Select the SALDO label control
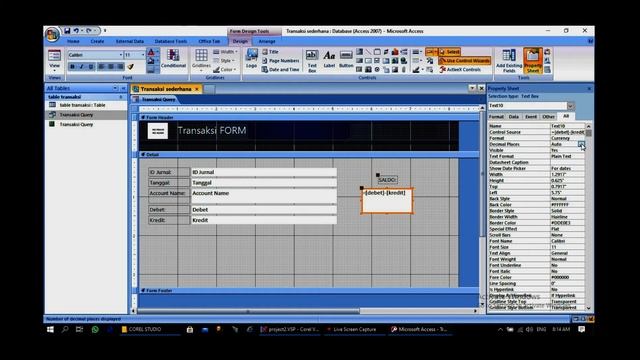640x360 pixels. [387, 180]
